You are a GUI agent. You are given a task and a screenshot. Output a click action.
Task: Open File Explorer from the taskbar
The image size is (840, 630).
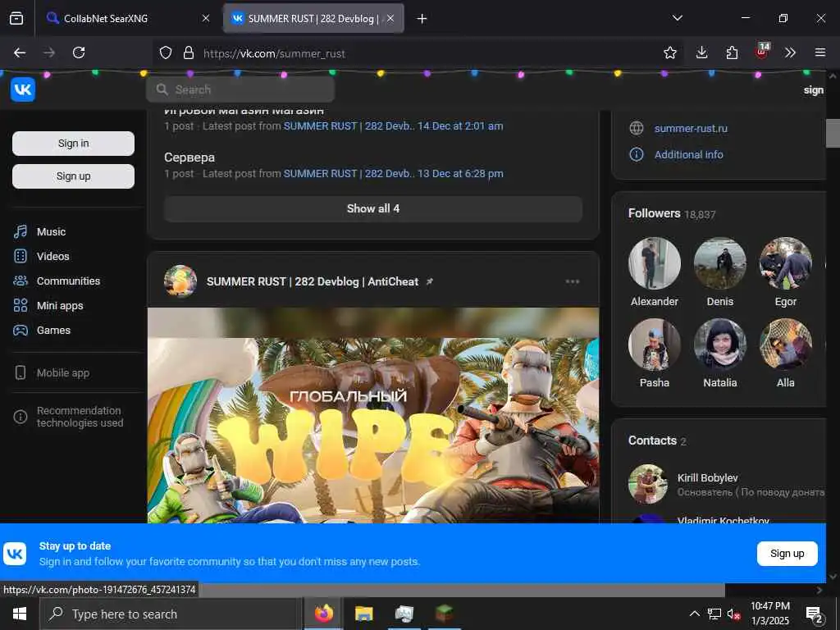pyautogui.click(x=363, y=614)
